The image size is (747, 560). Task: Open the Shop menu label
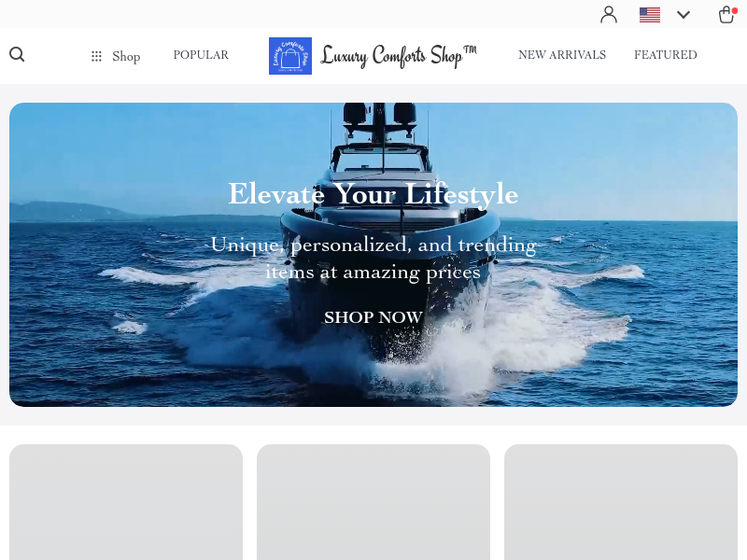coord(126,56)
